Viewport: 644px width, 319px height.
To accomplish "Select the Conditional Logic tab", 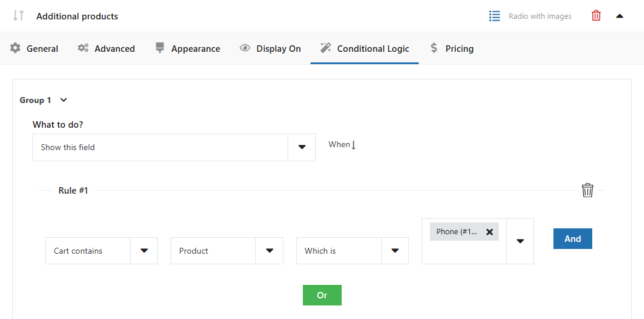I will tap(365, 48).
